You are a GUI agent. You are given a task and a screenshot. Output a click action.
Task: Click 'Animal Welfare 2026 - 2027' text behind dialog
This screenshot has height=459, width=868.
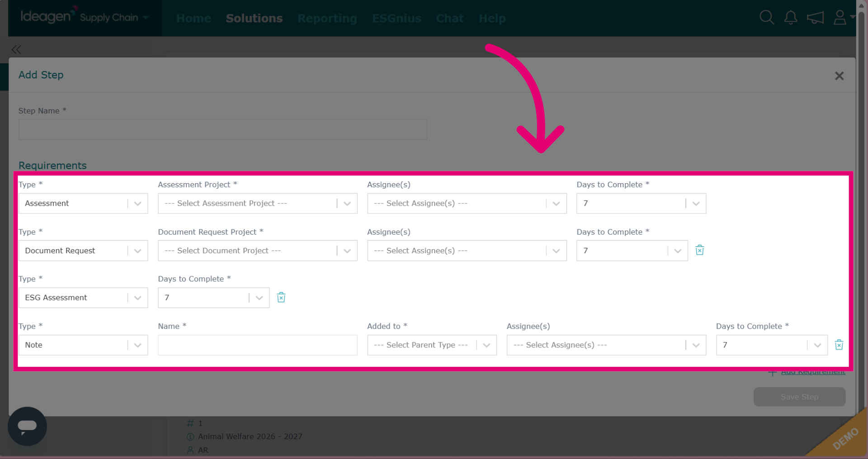[x=250, y=436]
